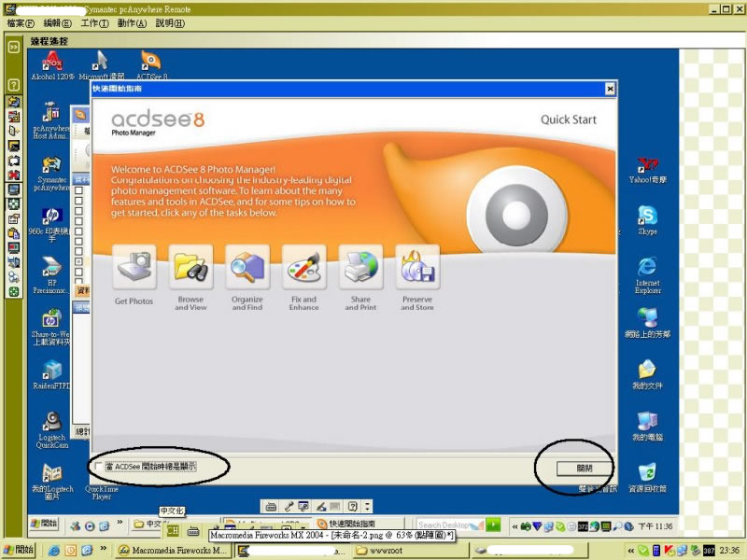Select the pcAnywhere Host Admin desktop icon
This screenshot has height=560, width=747.
point(50,120)
